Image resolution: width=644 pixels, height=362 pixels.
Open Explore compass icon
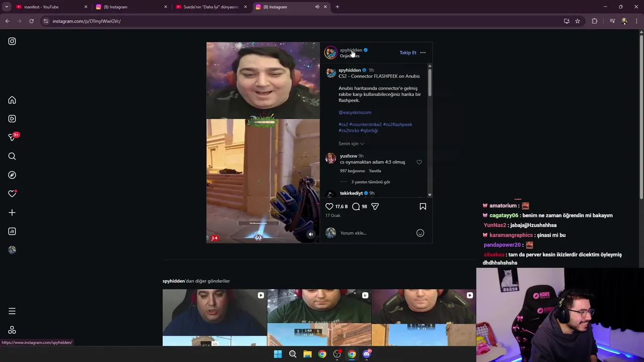coord(12,175)
